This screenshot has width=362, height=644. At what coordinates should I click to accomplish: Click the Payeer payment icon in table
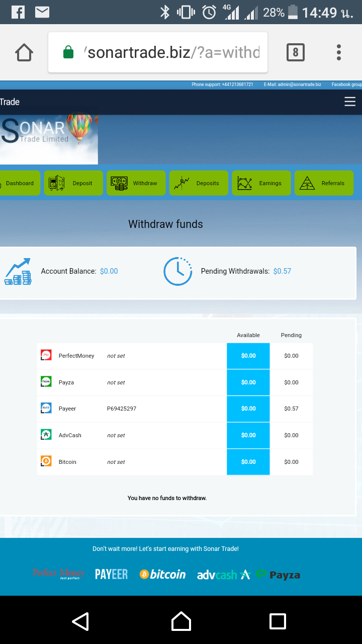coord(46,408)
